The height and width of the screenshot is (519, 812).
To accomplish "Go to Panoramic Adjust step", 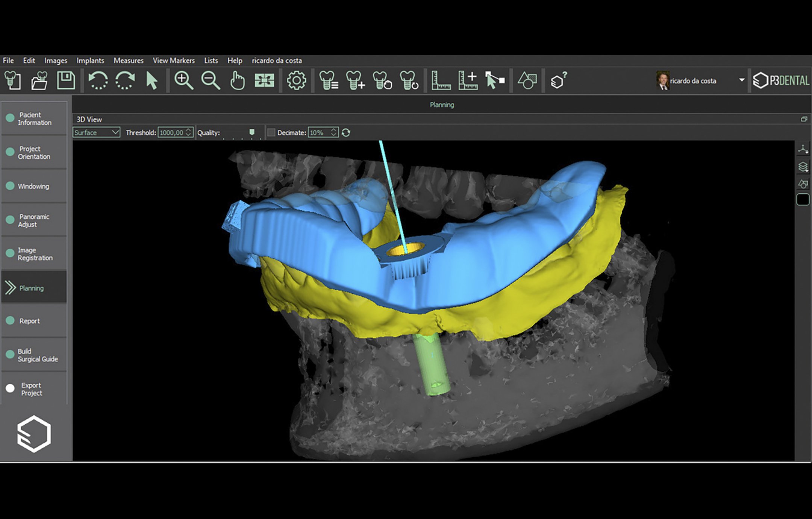I will pos(34,220).
